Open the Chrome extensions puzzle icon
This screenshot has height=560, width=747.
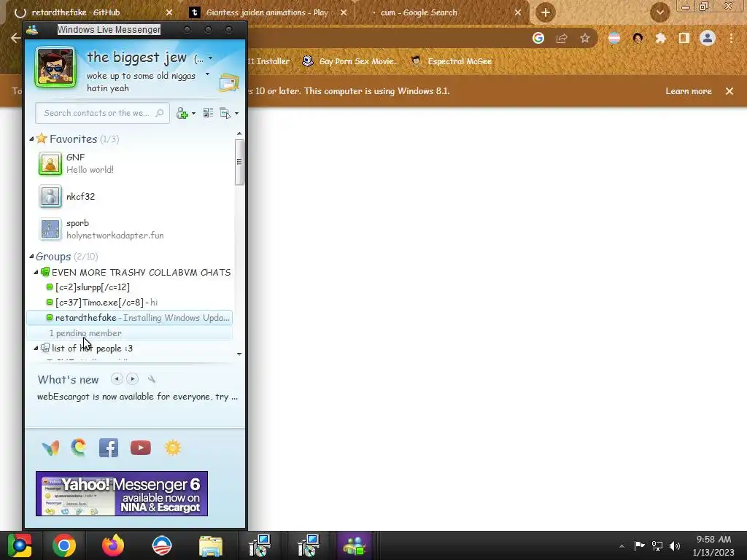660,38
